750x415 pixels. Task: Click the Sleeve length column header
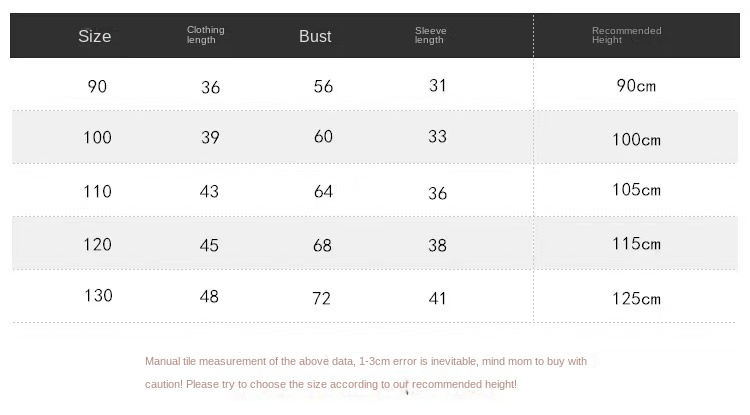click(x=430, y=35)
